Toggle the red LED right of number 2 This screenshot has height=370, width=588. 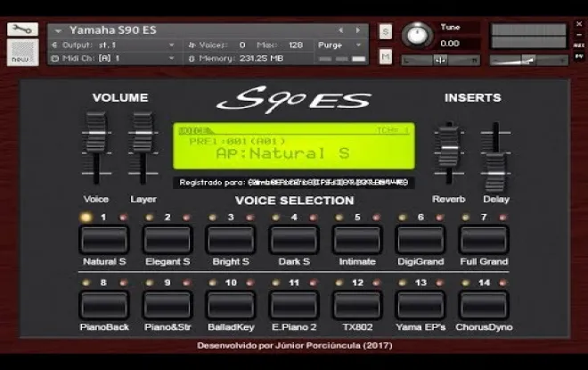pyautogui.click(x=186, y=218)
